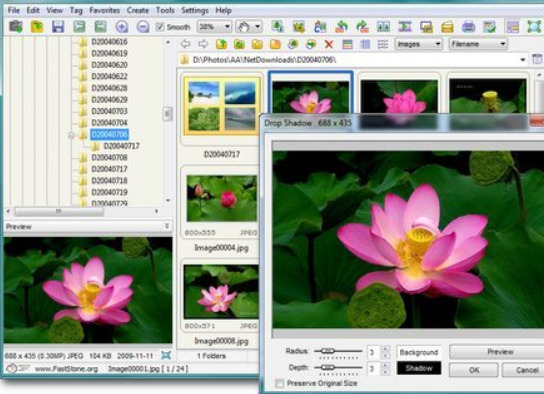
Task: Click the Email yellow envelope icon
Action: pyautogui.click(x=447, y=26)
